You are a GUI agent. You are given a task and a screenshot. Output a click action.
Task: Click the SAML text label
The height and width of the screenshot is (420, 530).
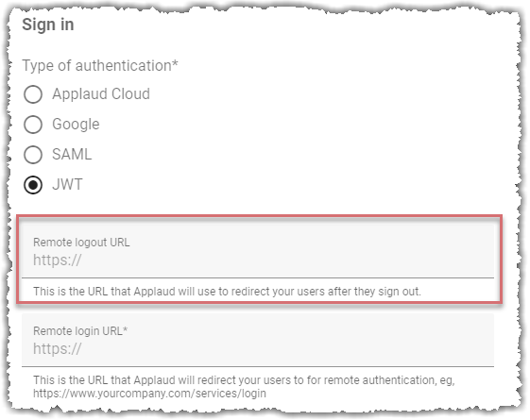pyautogui.click(x=72, y=154)
